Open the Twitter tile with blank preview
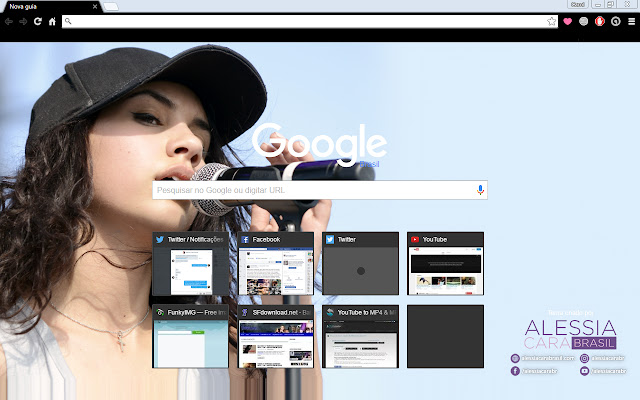The height and width of the screenshot is (400, 640). pos(360,264)
